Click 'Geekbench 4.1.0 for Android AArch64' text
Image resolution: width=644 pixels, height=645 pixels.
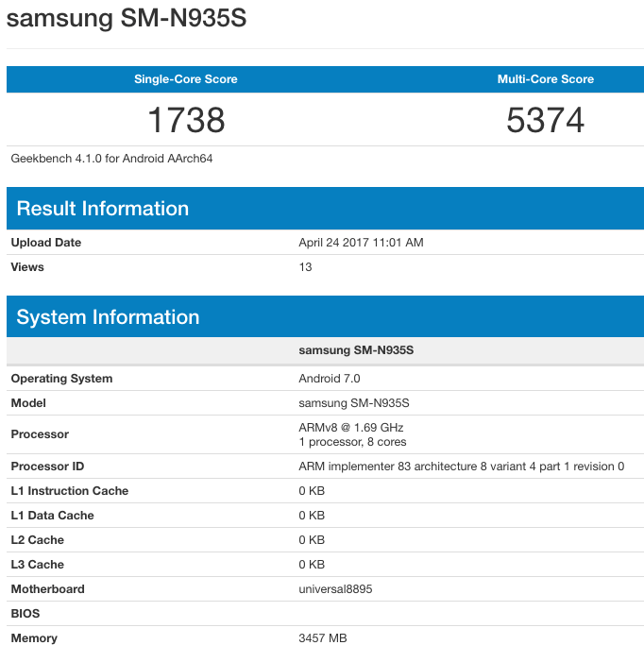click(x=111, y=159)
